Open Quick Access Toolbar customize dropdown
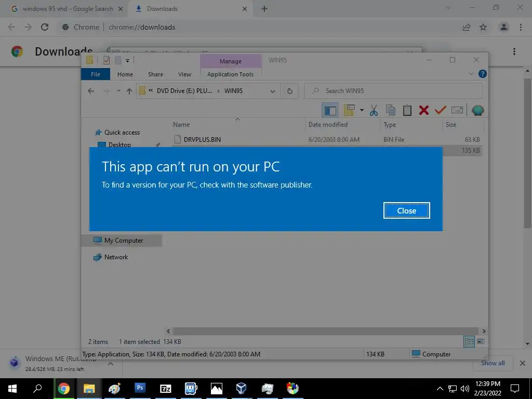Screen dimensions: 532x399 click(128, 60)
